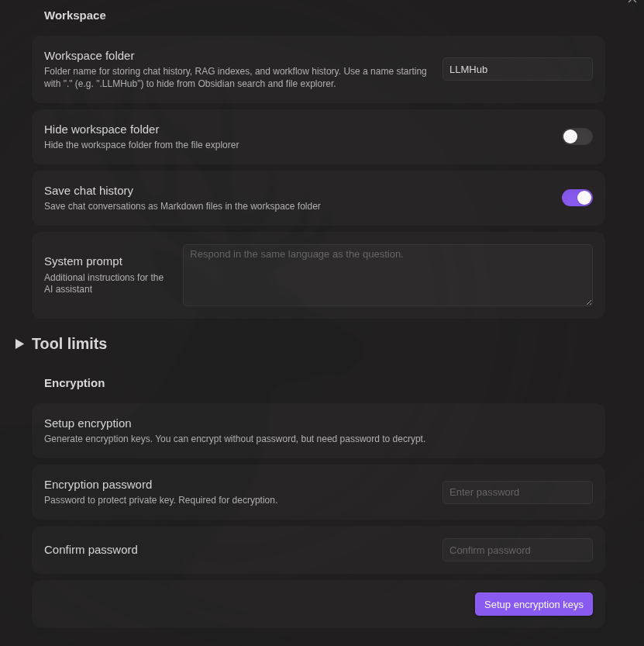This screenshot has height=646, width=644.
Task: Click the Confirm password field
Action: point(517,550)
